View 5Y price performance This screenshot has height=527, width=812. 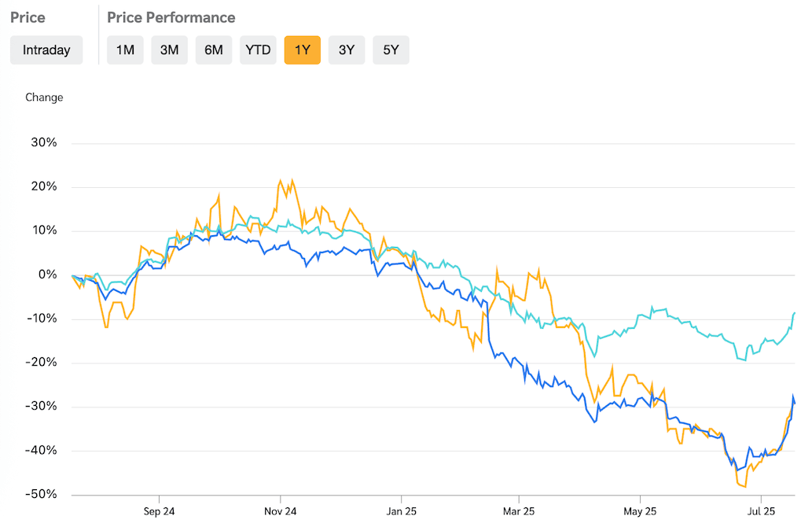click(x=391, y=50)
